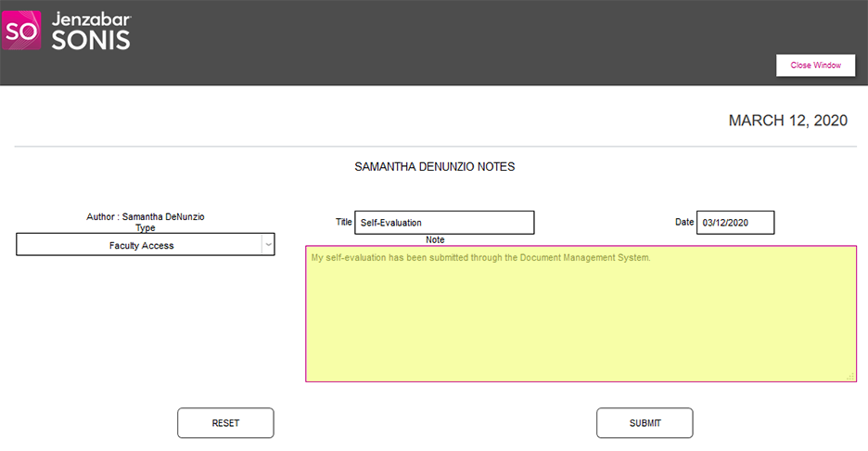Click the Title field label
The width and height of the screenshot is (868, 451).
click(343, 222)
